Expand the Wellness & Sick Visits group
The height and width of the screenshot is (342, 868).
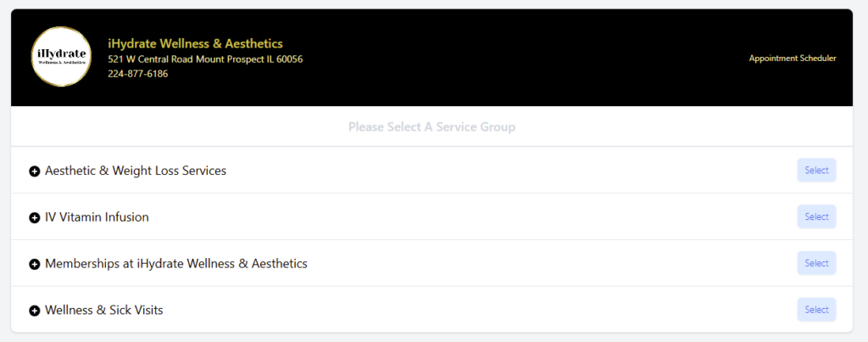tap(104, 311)
